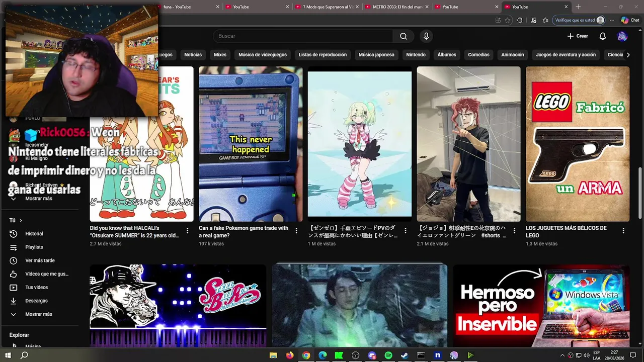Select Mixes filter chip
644x362 pixels.
pyautogui.click(x=220, y=54)
